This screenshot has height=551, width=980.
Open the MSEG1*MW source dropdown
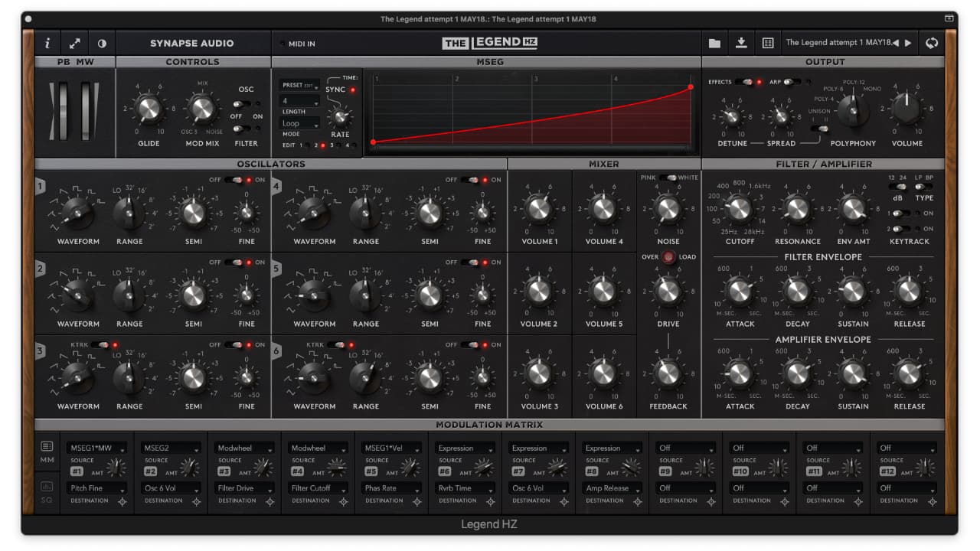coord(96,448)
